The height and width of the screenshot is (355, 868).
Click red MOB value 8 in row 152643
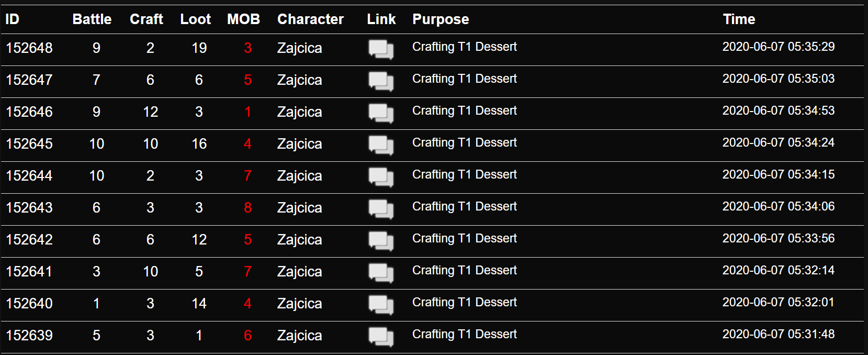(x=247, y=208)
